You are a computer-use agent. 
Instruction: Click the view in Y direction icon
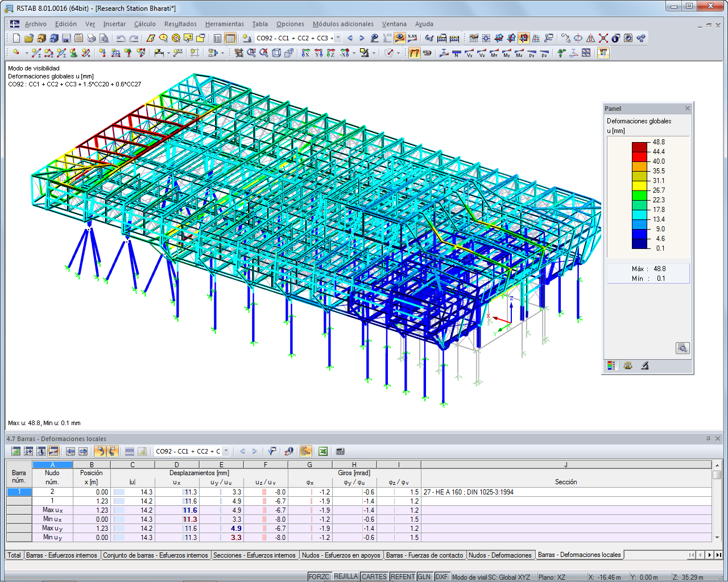coord(318,53)
